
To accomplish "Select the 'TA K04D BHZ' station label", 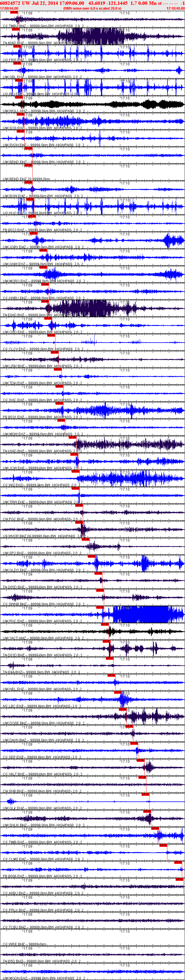I will 14,451.
